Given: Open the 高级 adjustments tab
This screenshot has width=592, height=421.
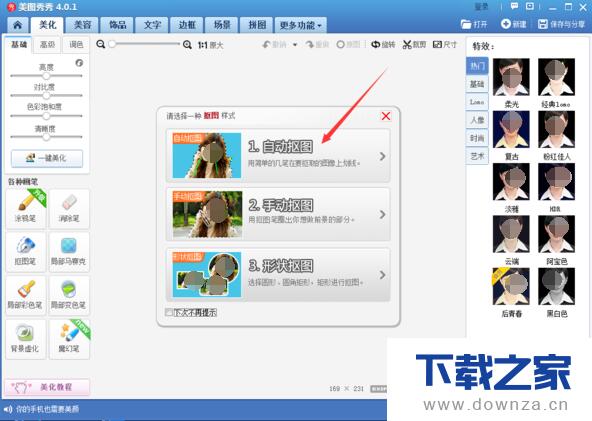Looking at the screenshot, I should point(48,45).
